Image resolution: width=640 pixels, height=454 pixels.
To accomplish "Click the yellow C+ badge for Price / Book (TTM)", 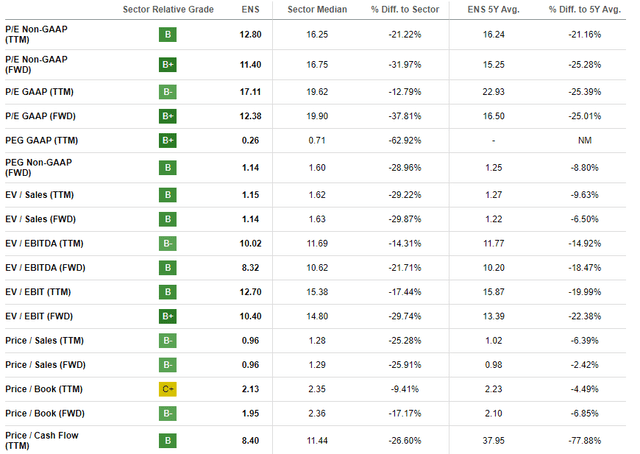I will coord(168,389).
